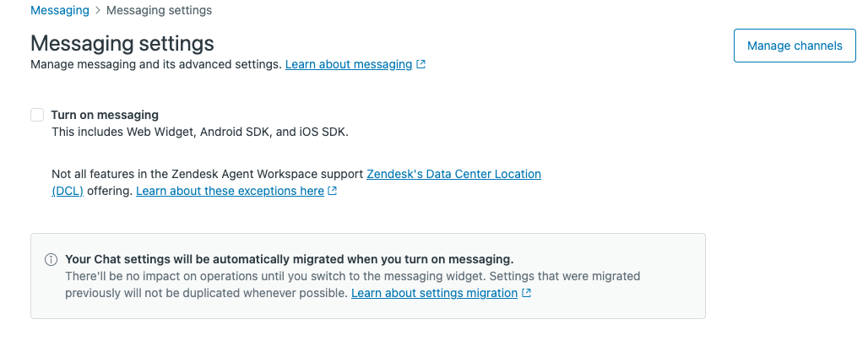Screen dimensions: 868x341
Task: Click external-link icon after exceptions link
Action: (x=333, y=192)
